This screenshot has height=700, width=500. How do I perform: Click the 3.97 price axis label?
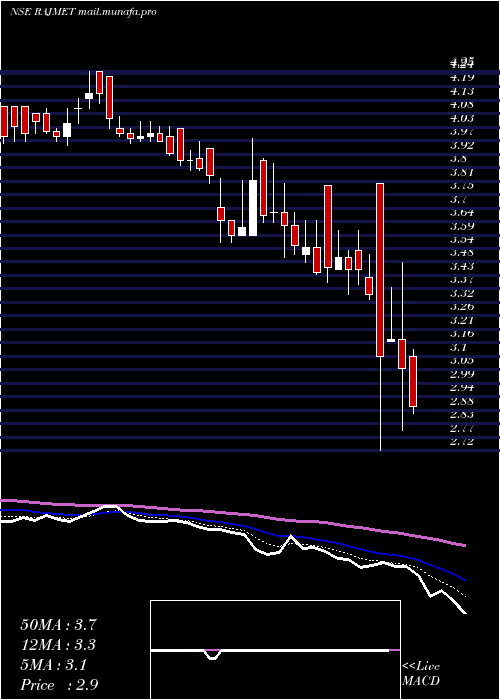[x=462, y=131]
